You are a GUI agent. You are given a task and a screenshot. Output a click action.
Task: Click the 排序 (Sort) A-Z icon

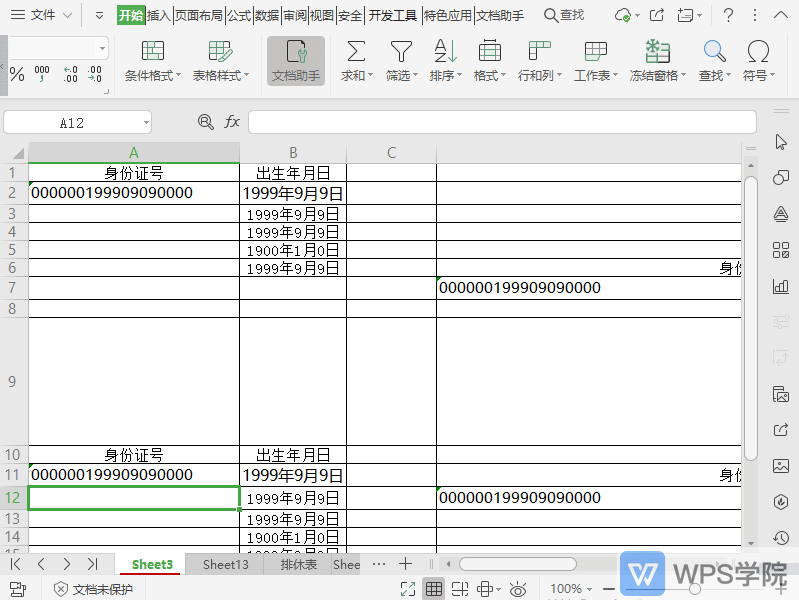(444, 52)
